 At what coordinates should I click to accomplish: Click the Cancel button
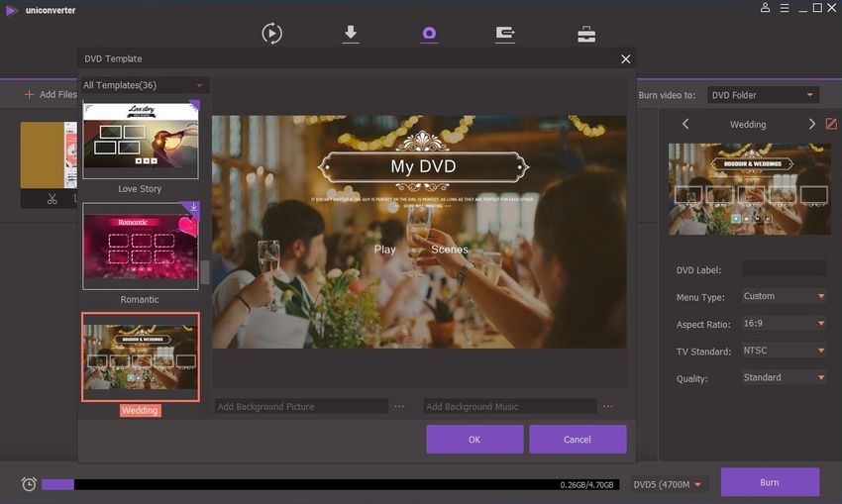[578, 439]
